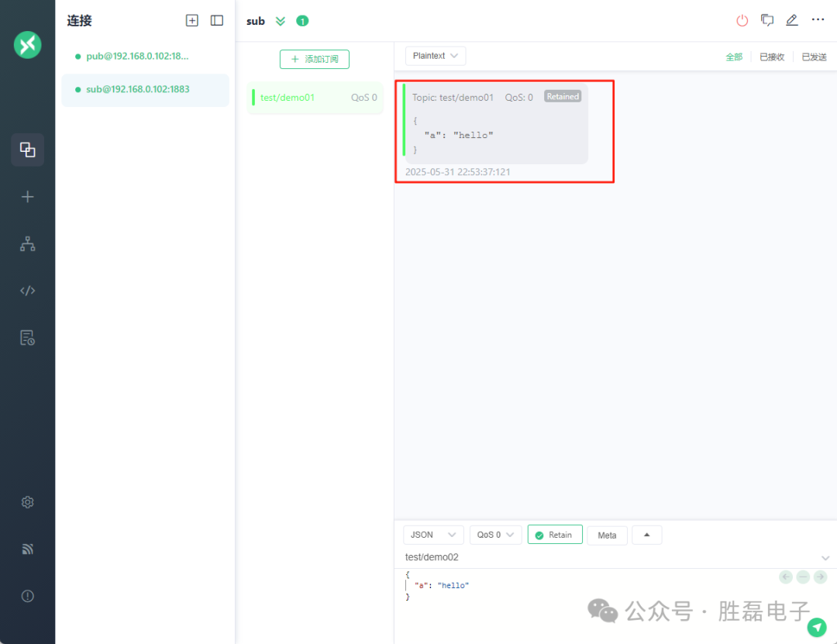837x644 pixels.
Task: Open the JSON payload type dropdown
Action: tap(433, 535)
